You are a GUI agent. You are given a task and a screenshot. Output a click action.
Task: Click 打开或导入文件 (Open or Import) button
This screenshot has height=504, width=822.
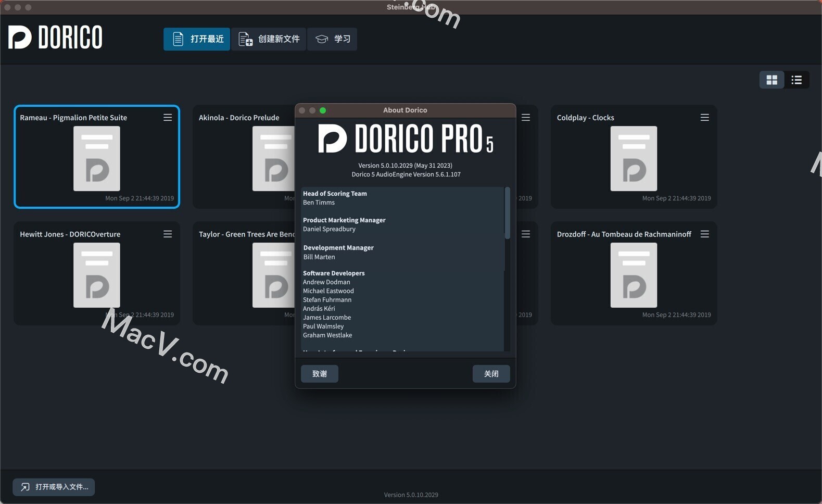(x=54, y=487)
